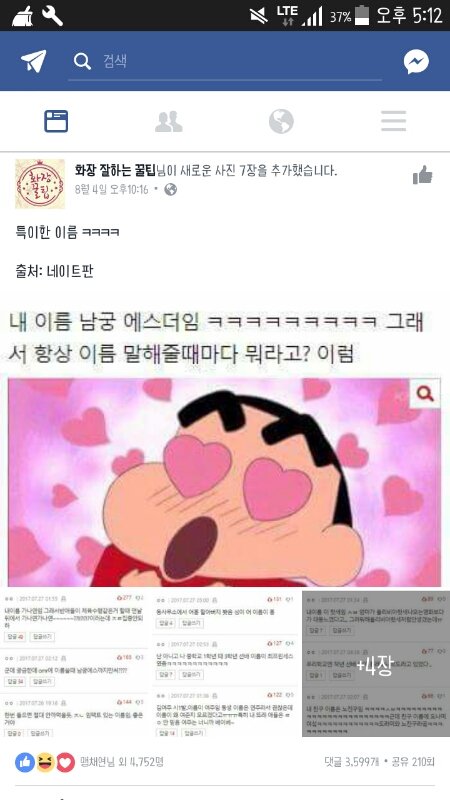Open the globe notifications tab
This screenshot has width=450, height=800.
(281, 121)
